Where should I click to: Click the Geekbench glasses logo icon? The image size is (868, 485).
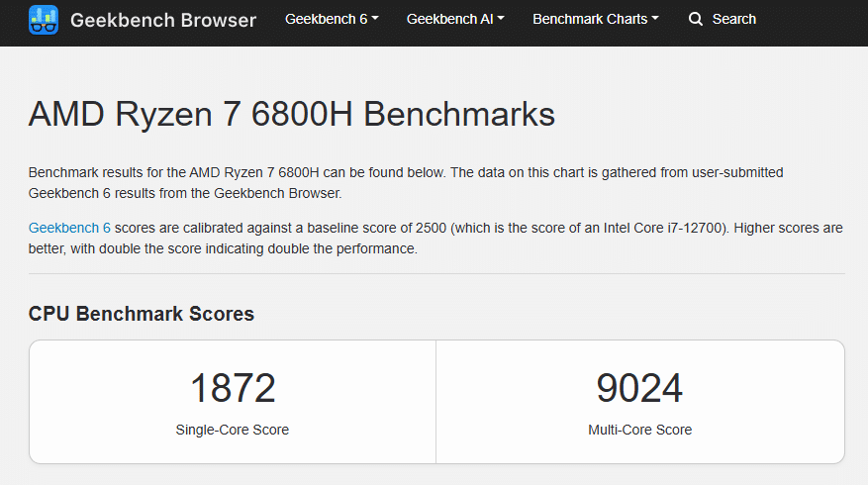point(44,20)
